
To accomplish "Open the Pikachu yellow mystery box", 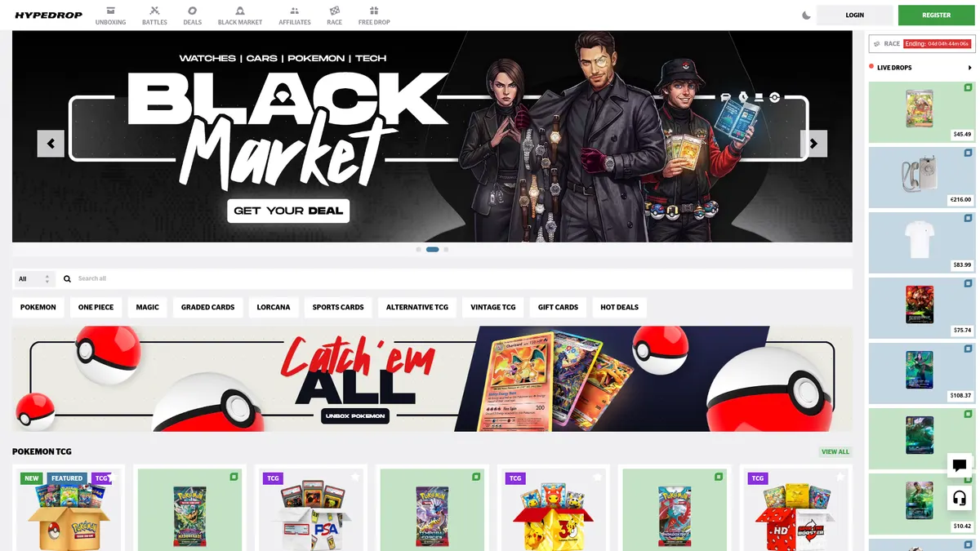I will [552, 514].
